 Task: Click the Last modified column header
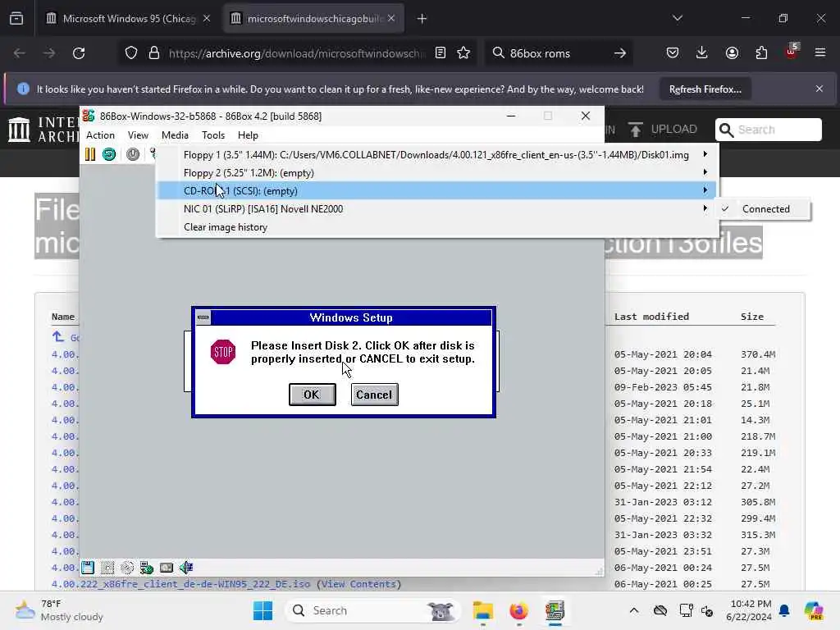pos(651,317)
